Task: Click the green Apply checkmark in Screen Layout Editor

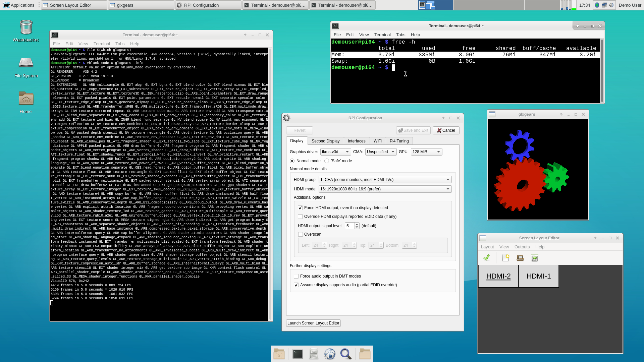Action: (x=486, y=257)
